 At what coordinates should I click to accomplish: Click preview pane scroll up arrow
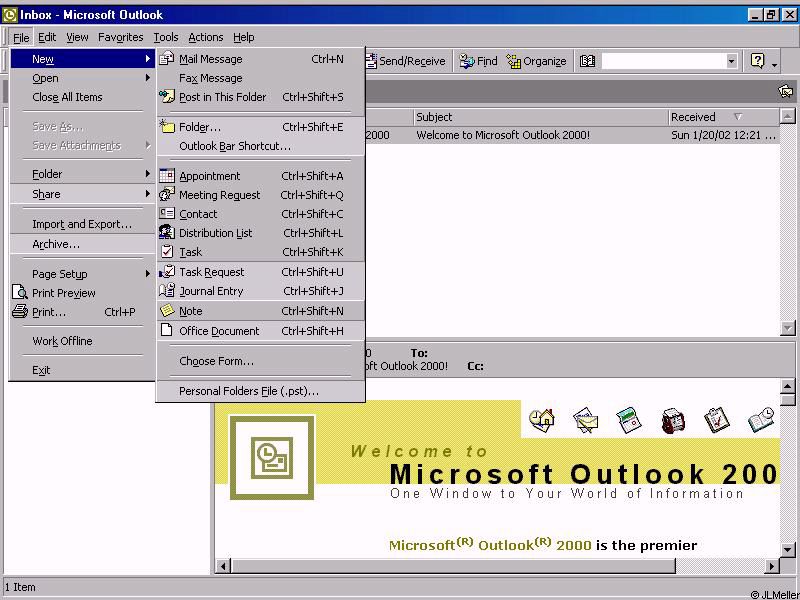point(788,386)
